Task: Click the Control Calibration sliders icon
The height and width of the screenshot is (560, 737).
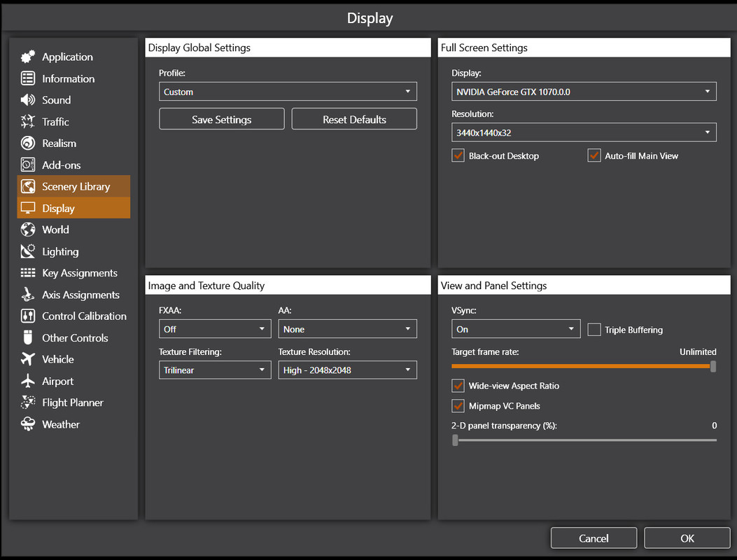Action: (x=28, y=316)
